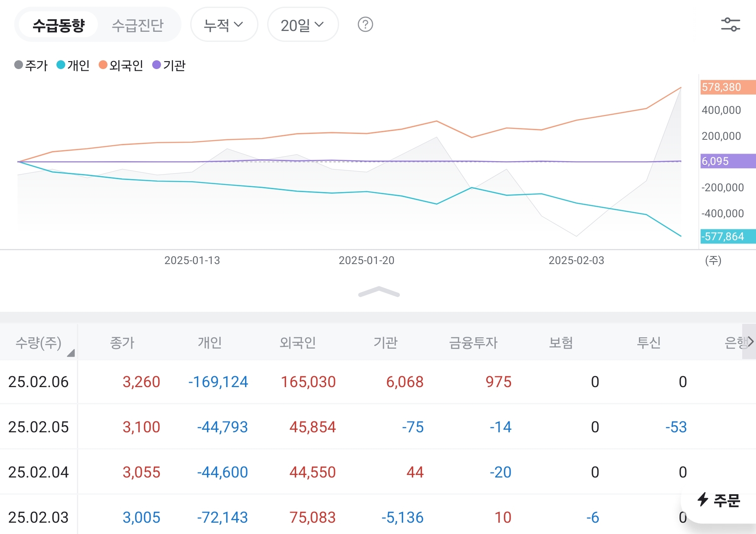Toggle the 주가 legend series
756x534 pixels.
[31, 65]
